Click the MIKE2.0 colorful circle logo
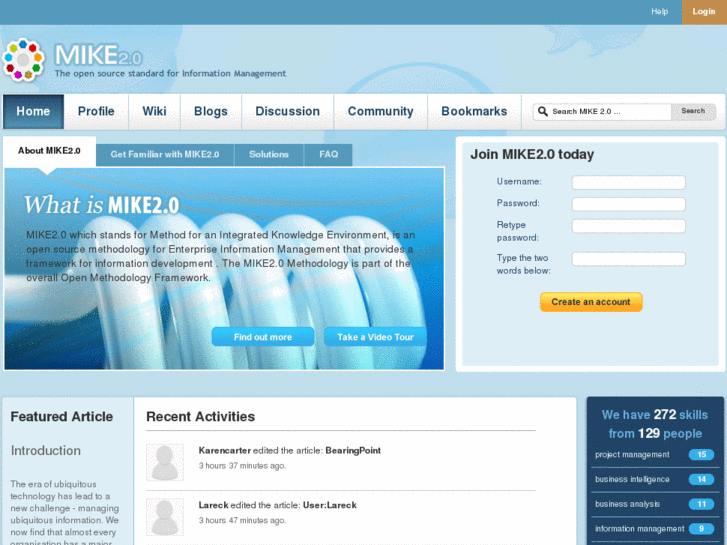The image size is (727, 545). (23, 60)
